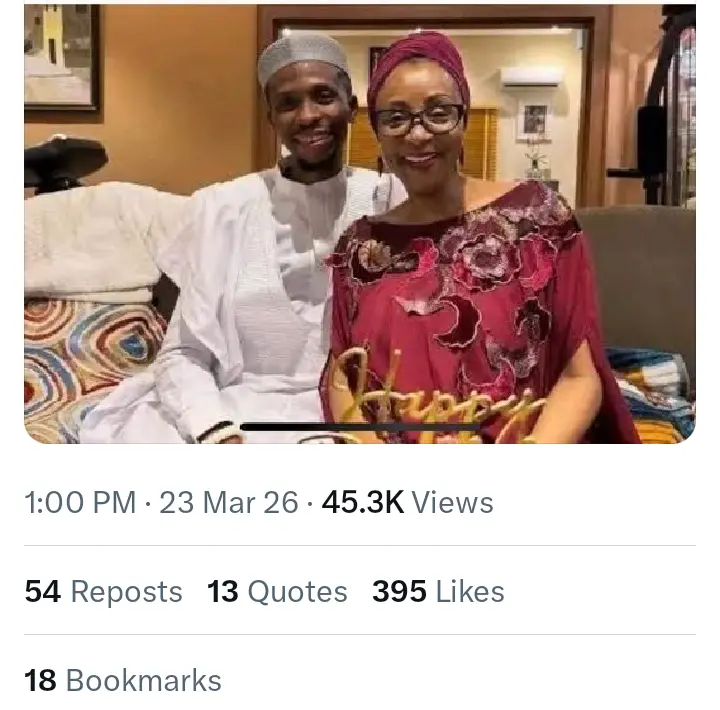Image resolution: width=720 pixels, height=710 pixels.
Task: Click the 18 Bookmarks count
Action: tap(123, 681)
